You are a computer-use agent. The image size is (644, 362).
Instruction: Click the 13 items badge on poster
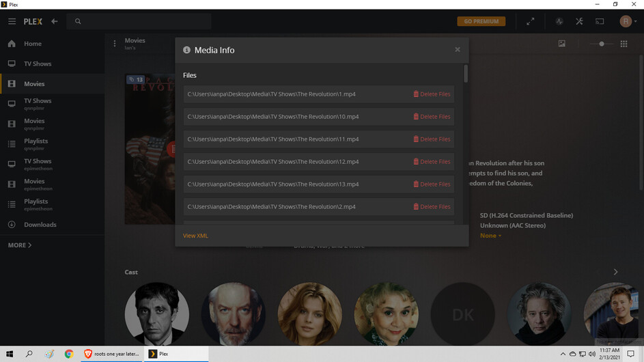136,80
